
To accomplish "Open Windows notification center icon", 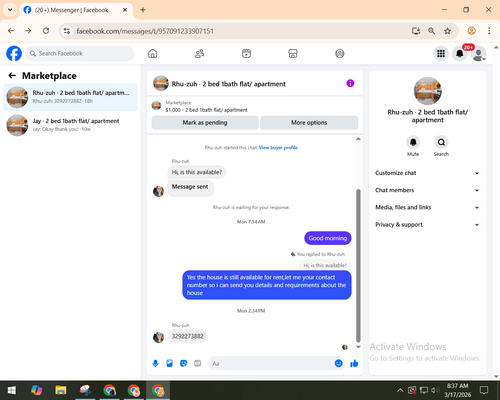I will click(x=484, y=390).
